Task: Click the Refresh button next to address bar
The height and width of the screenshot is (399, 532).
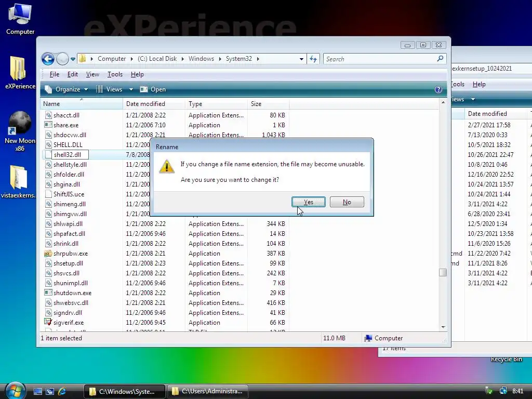Action: tap(313, 59)
